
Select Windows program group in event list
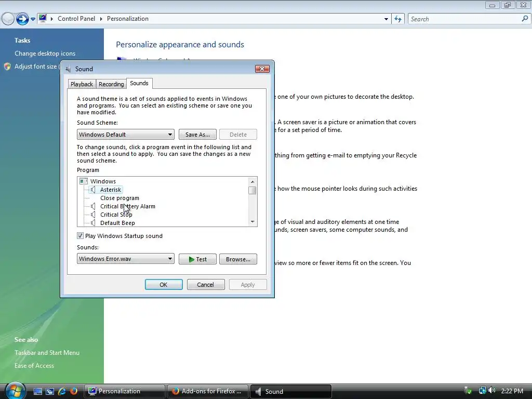(103, 181)
